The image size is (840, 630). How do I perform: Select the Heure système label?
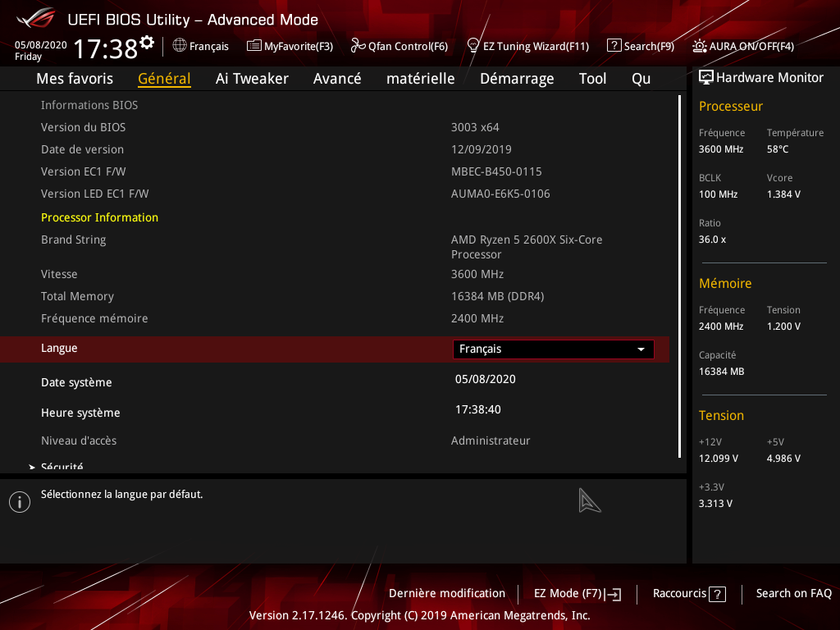point(80,413)
